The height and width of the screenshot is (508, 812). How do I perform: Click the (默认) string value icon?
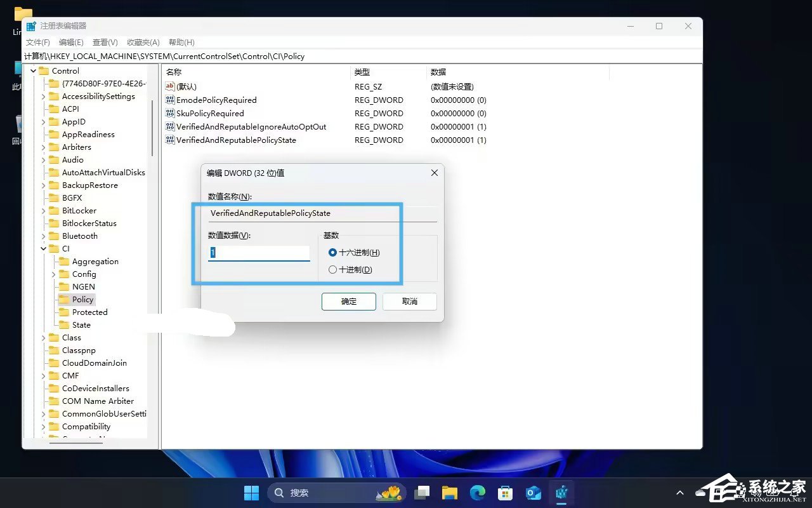coord(169,86)
